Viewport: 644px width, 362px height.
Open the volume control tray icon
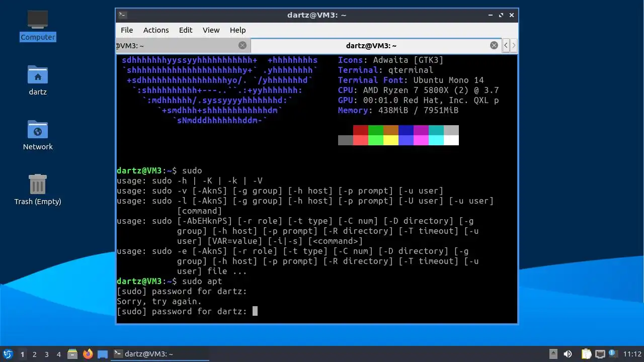(x=568, y=354)
